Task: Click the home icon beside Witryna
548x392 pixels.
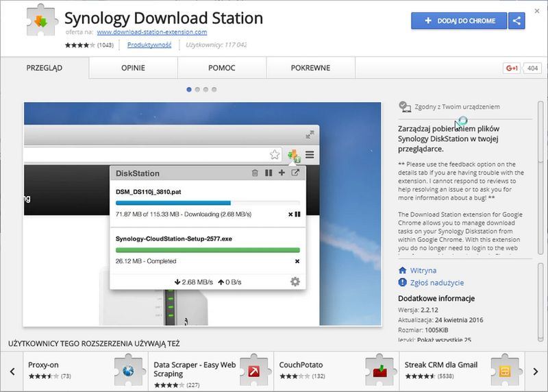Action: point(402,270)
